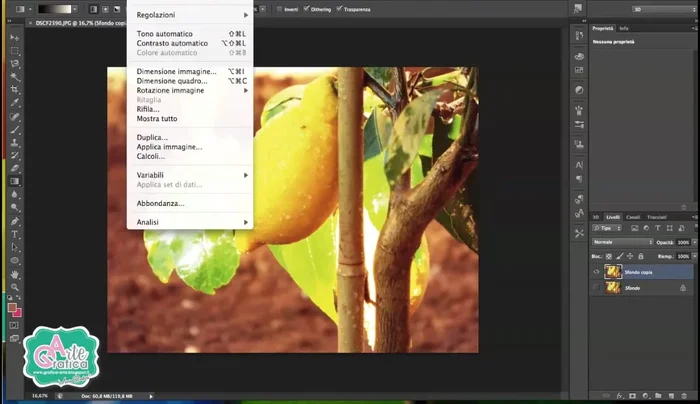Click the Duplica menu entry
The width and height of the screenshot is (700, 404).
click(152, 137)
